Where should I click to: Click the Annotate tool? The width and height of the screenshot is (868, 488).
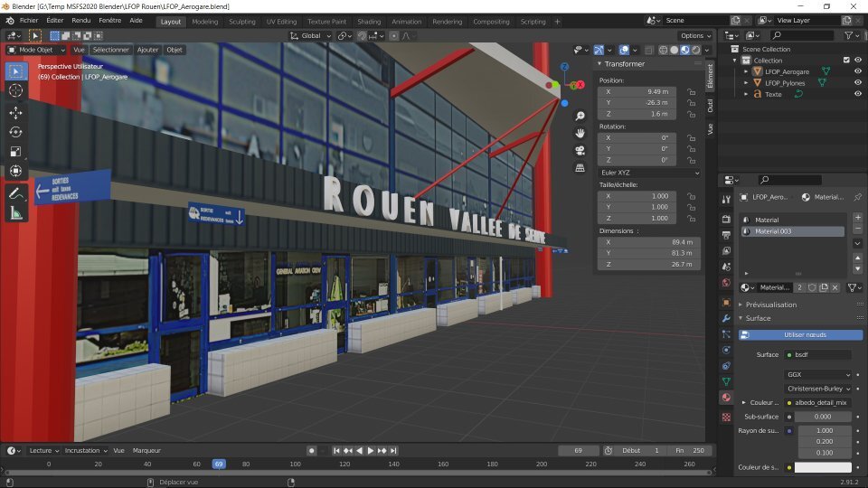click(15, 193)
